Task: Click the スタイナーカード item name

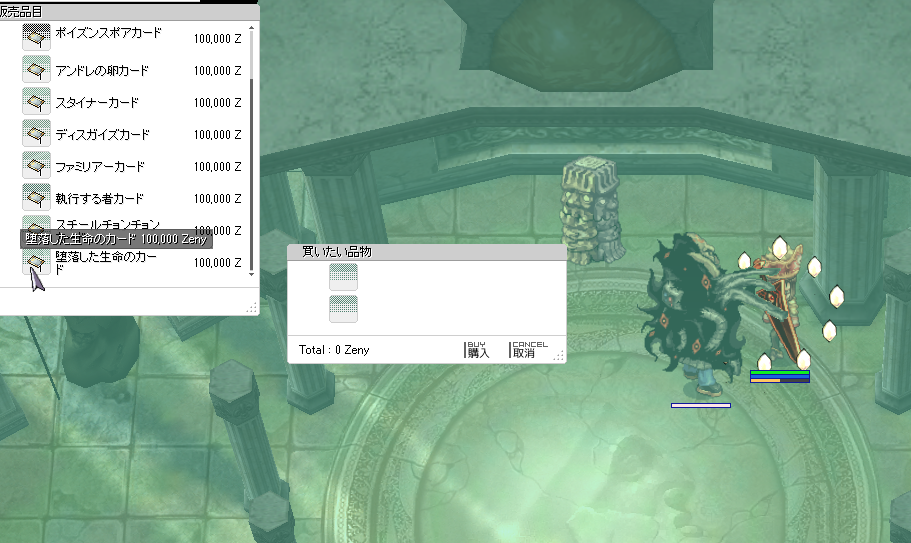Action: (97, 102)
